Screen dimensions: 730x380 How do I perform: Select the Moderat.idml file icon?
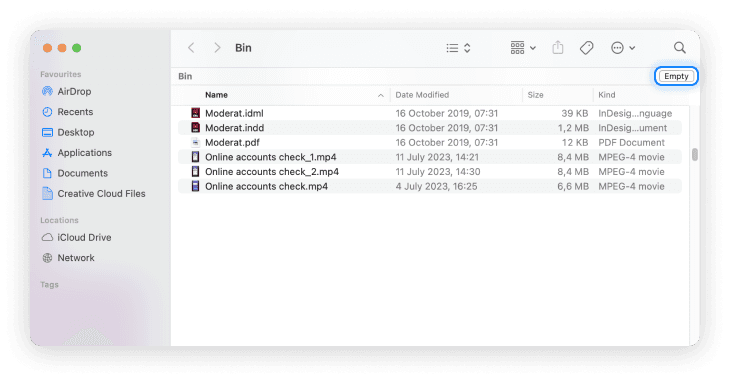tap(196, 113)
